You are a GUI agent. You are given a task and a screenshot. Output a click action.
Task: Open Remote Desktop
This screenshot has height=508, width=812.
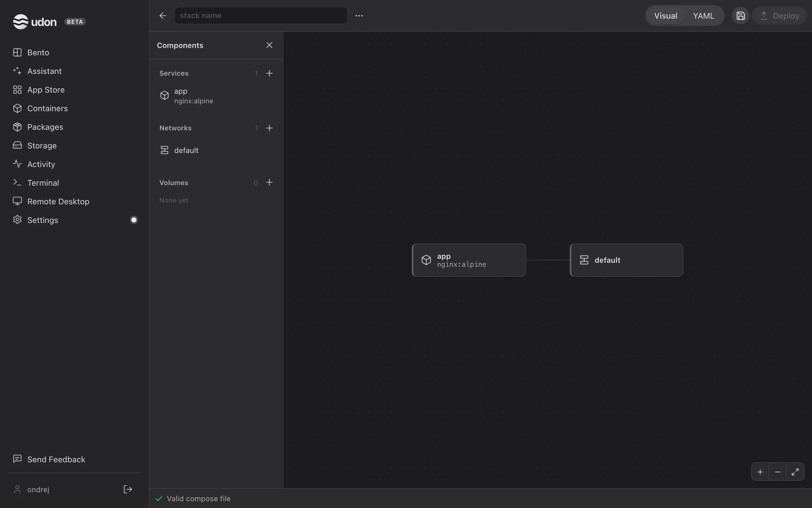[74, 202]
